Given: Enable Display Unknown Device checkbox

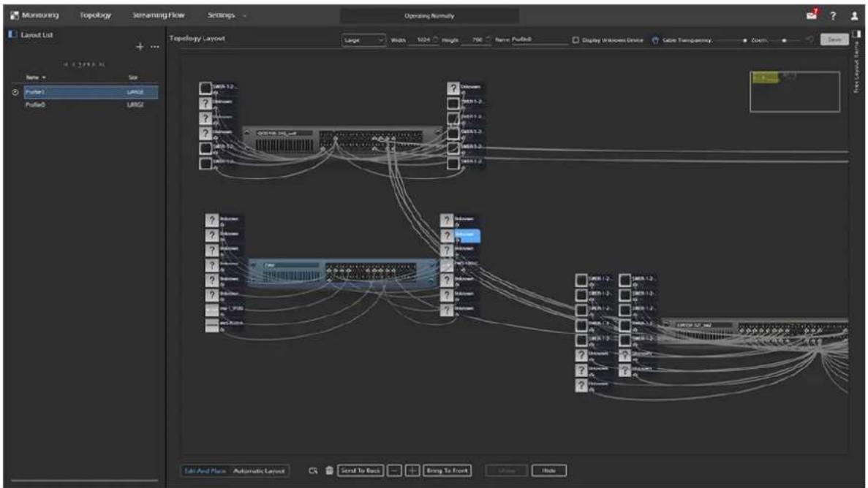Looking at the screenshot, I should click(x=575, y=40).
